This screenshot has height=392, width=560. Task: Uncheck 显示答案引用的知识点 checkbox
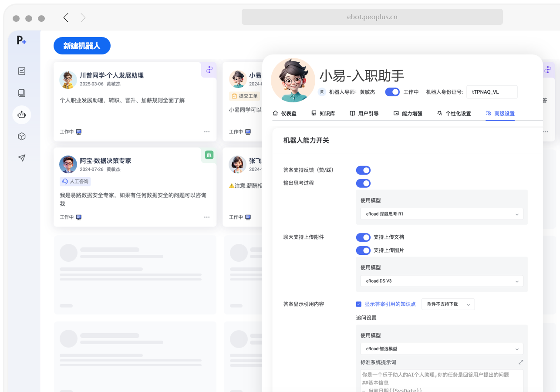359,304
